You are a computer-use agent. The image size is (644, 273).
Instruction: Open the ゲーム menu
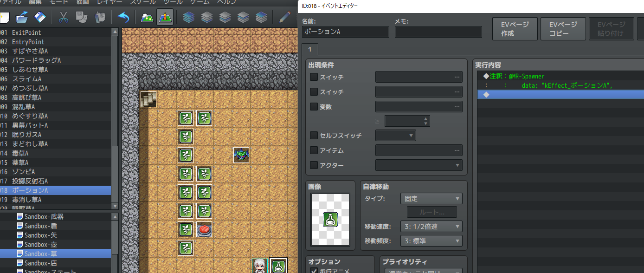coord(200,2)
